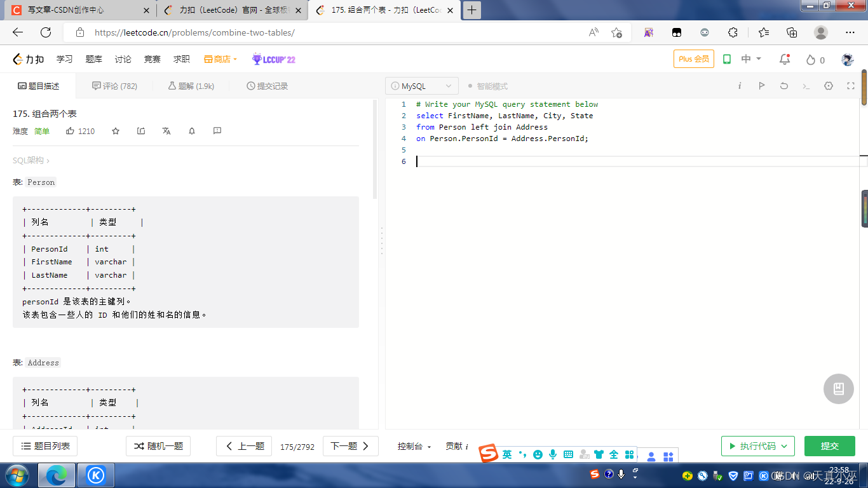Image resolution: width=868 pixels, height=488 pixels.
Task: Switch to 提交记录 tab
Action: point(268,86)
